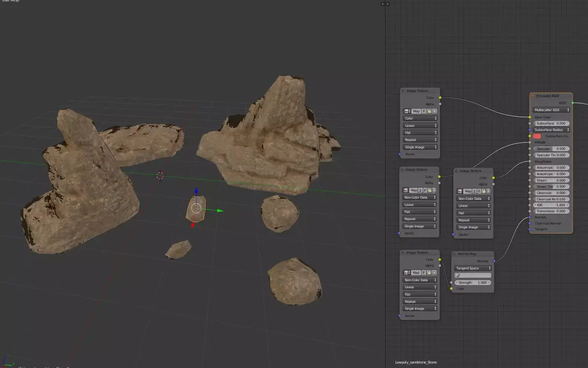588x368 pixels.
Task: Click the Tangent input socket on Principled BSDF
Action: pyautogui.click(x=530, y=229)
